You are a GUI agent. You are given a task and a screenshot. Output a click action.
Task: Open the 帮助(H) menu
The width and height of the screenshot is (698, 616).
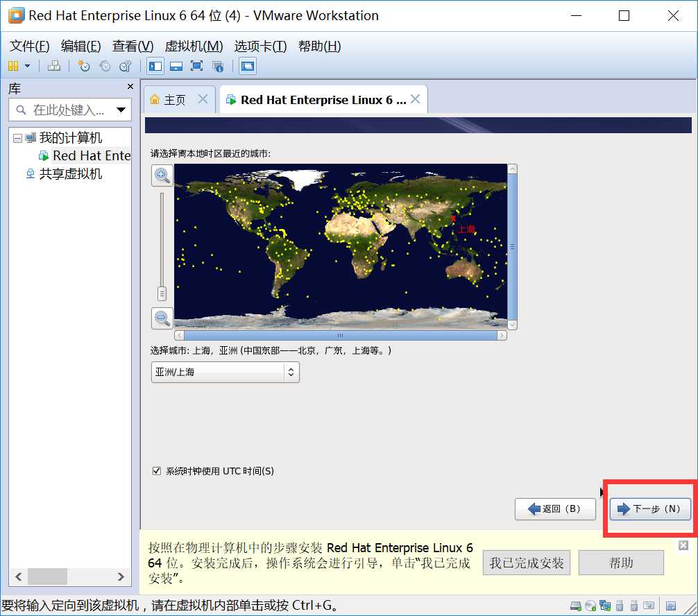(320, 46)
